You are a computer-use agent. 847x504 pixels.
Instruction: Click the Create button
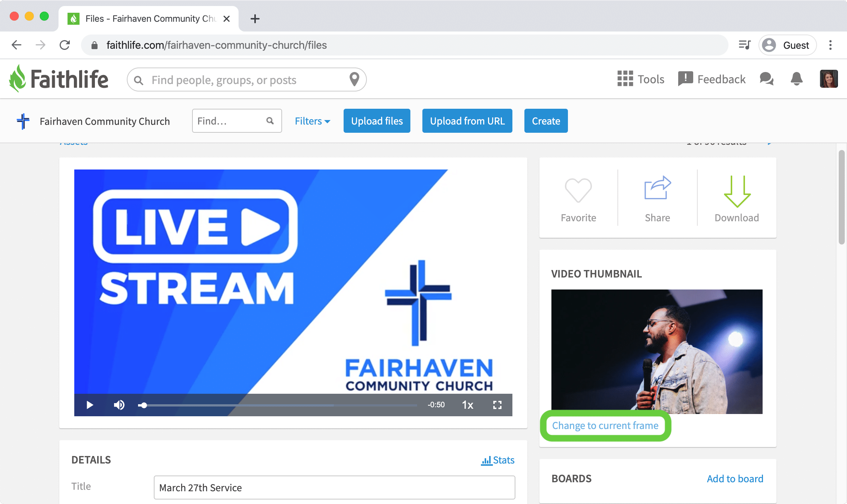(x=546, y=121)
